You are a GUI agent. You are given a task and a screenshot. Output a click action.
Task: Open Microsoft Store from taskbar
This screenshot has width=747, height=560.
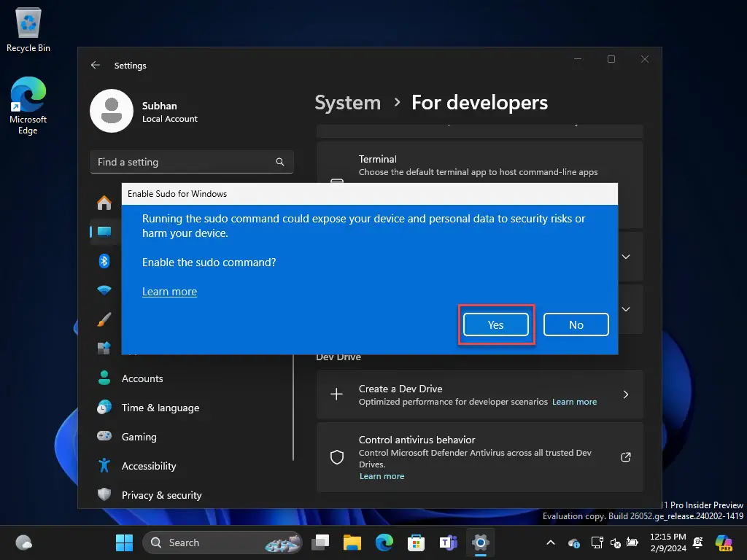coord(416,542)
